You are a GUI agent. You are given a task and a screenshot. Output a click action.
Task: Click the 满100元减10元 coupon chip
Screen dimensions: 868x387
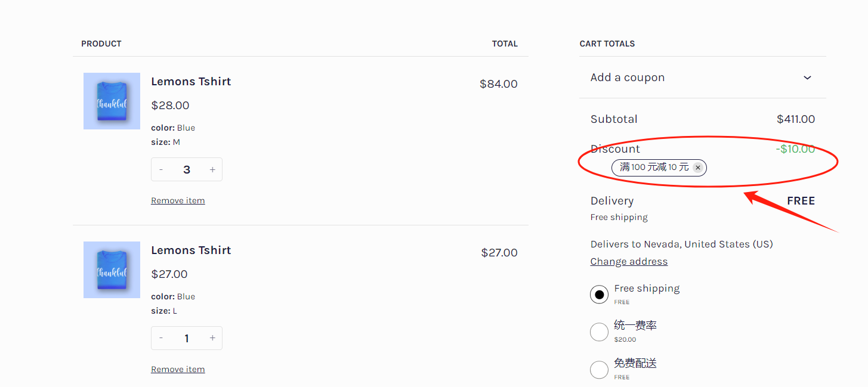[654, 168]
